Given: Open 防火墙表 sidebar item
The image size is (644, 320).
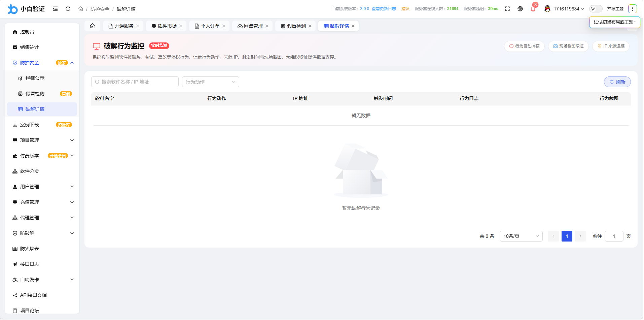Looking at the screenshot, I should coord(42,249).
